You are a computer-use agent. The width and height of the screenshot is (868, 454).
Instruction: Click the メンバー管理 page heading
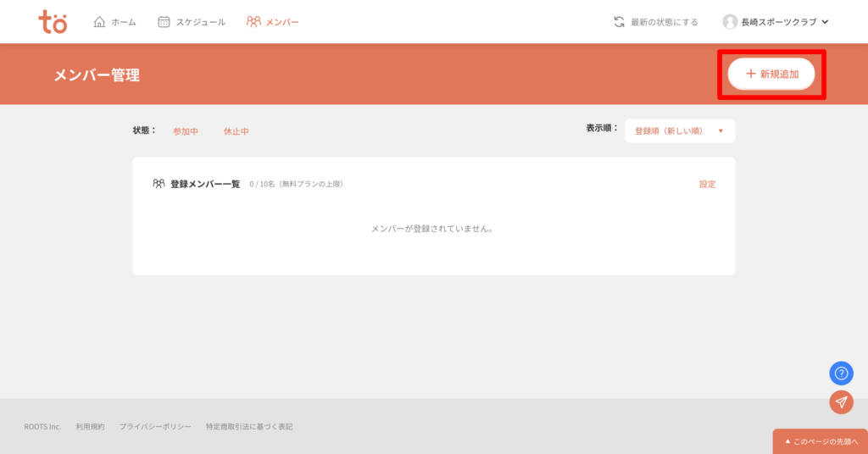point(97,75)
